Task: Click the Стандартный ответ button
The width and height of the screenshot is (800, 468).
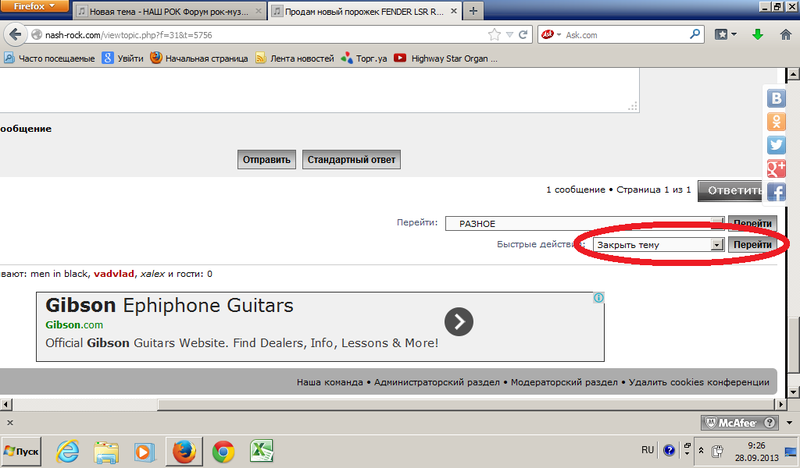Action: pyautogui.click(x=351, y=160)
